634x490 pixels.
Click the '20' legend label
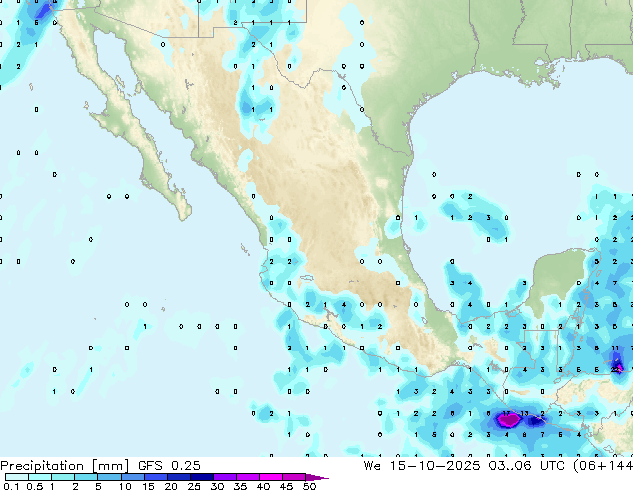click(171, 486)
